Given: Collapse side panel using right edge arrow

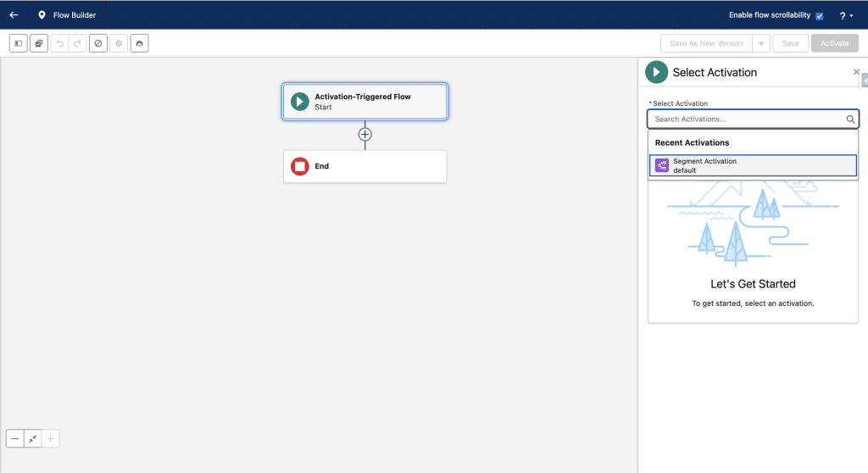Looking at the screenshot, I should pos(864,80).
